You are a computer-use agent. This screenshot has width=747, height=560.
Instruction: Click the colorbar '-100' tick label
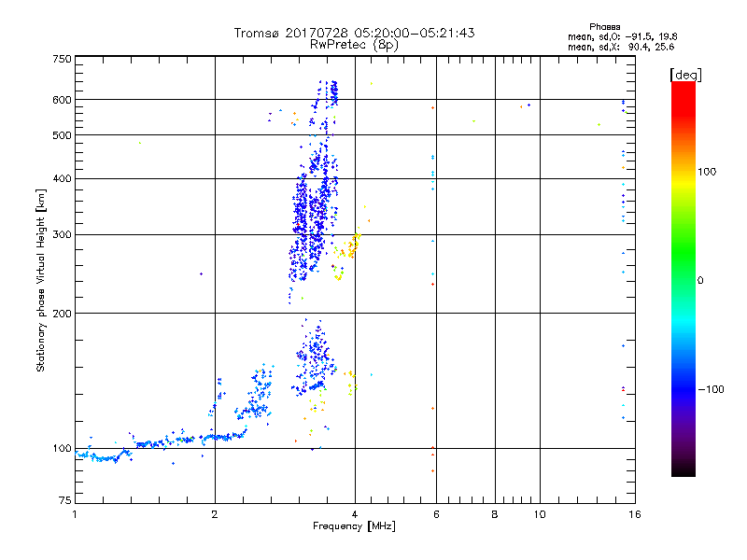tap(711, 389)
